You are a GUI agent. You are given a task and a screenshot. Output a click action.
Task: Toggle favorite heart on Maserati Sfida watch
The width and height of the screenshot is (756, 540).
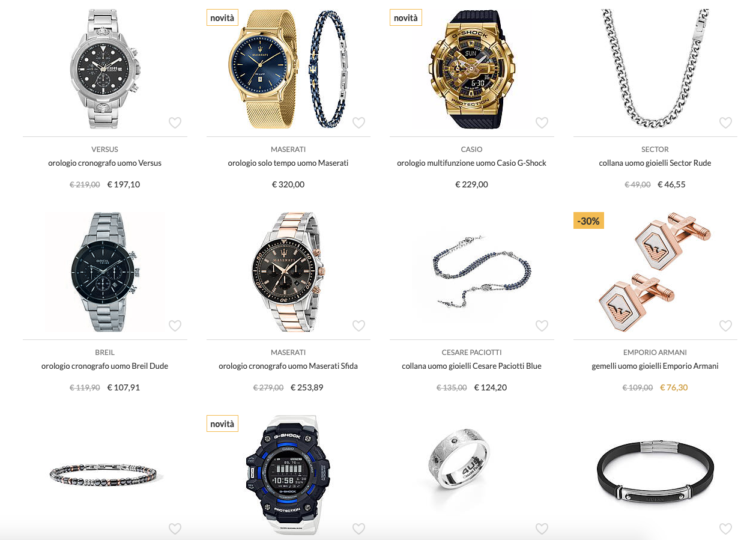(358, 326)
